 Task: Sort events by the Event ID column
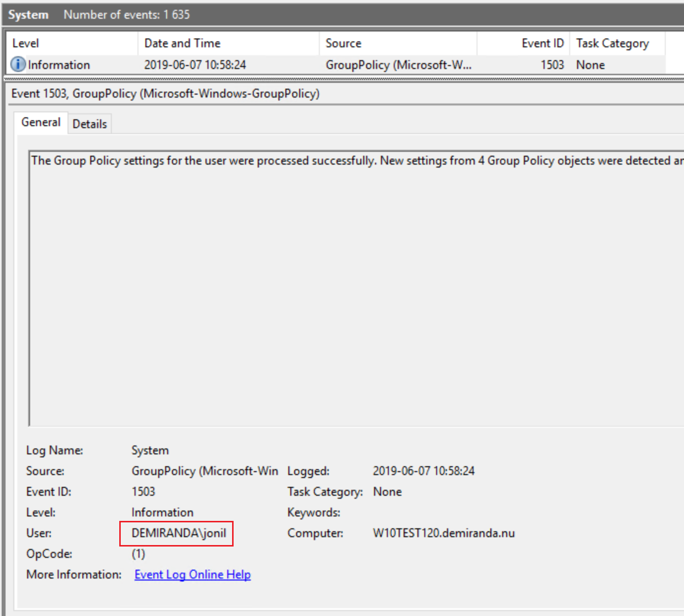pyautogui.click(x=543, y=43)
